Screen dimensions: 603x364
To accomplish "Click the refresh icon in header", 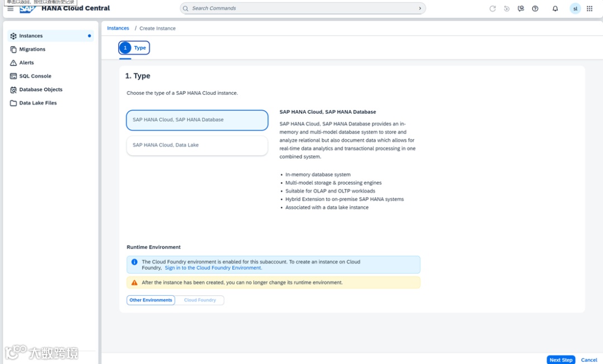I will (x=492, y=8).
